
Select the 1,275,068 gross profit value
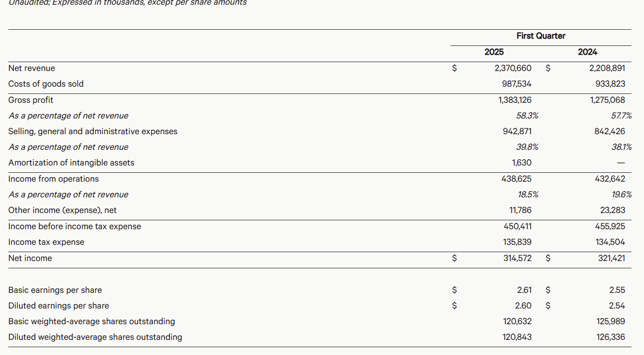[x=607, y=100]
